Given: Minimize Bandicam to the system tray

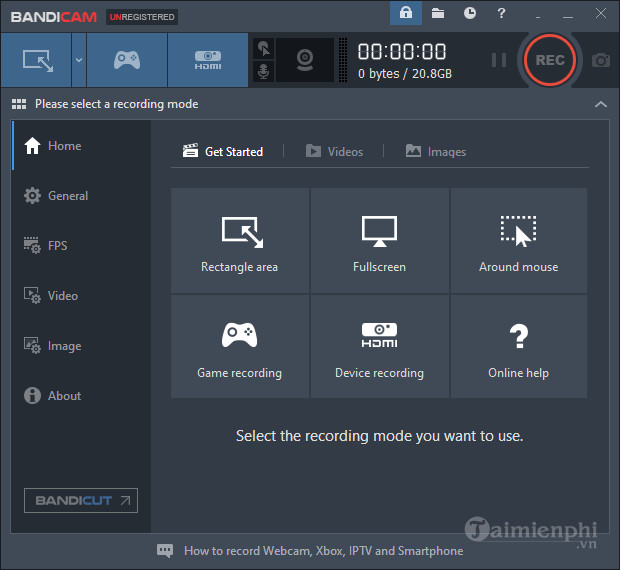Looking at the screenshot, I should tap(538, 17).
